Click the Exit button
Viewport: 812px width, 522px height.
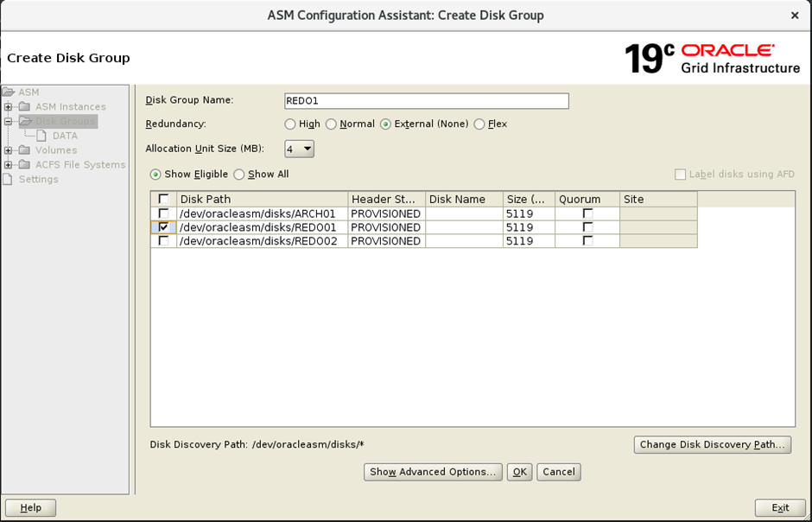[780, 508]
